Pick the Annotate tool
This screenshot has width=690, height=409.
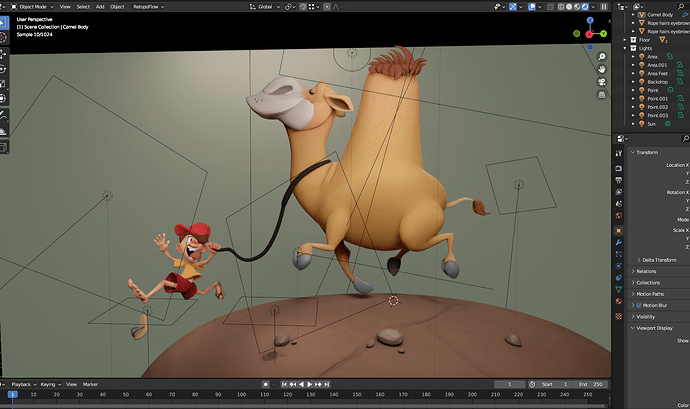pos(3,116)
